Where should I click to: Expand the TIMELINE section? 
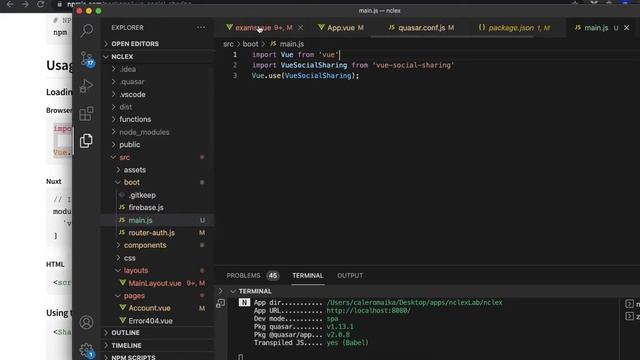click(x=158, y=345)
